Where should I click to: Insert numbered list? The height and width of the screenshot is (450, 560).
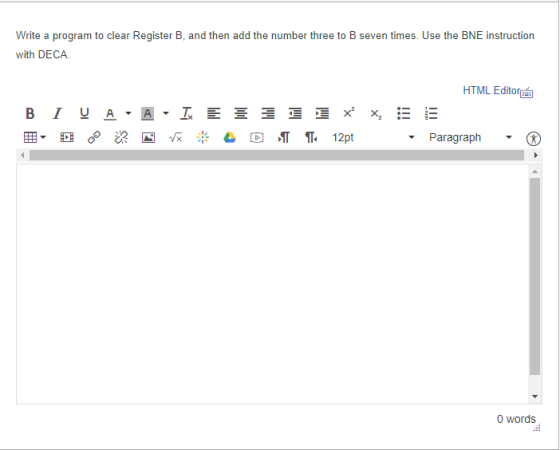click(x=431, y=114)
